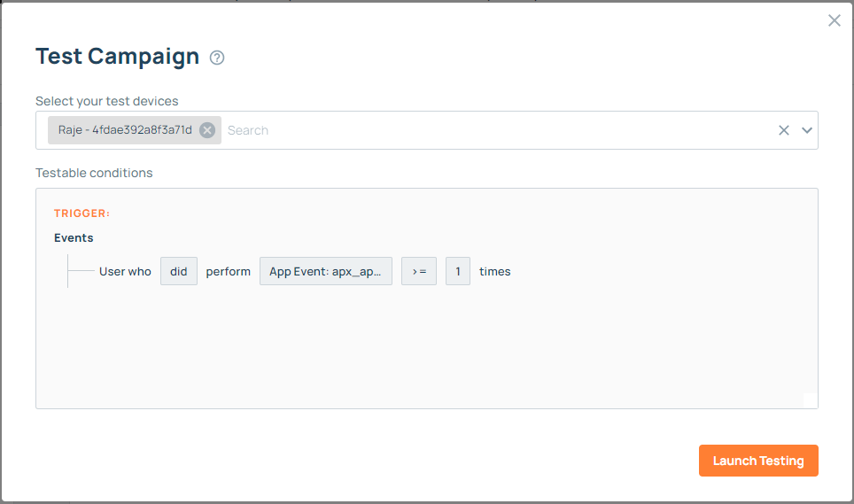Image resolution: width=854 pixels, height=504 pixels.
Task: Click the 'Select your test devices' label
Action: click(x=106, y=101)
